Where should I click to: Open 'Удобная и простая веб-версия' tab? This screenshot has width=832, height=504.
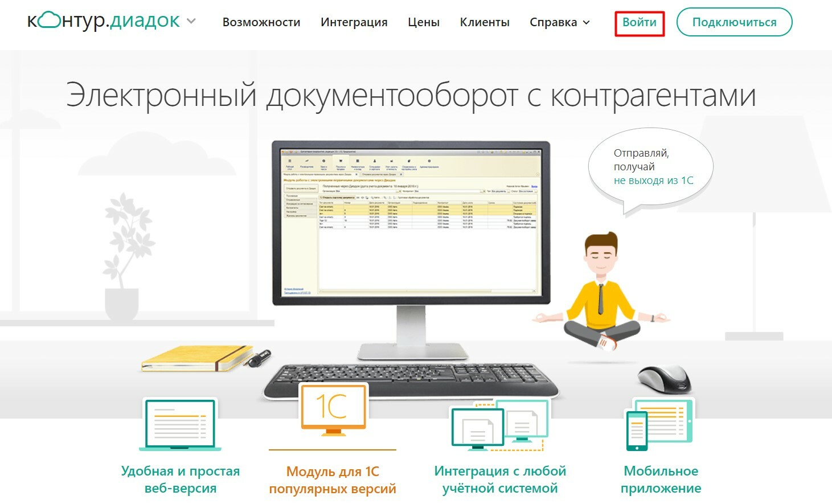[181, 480]
